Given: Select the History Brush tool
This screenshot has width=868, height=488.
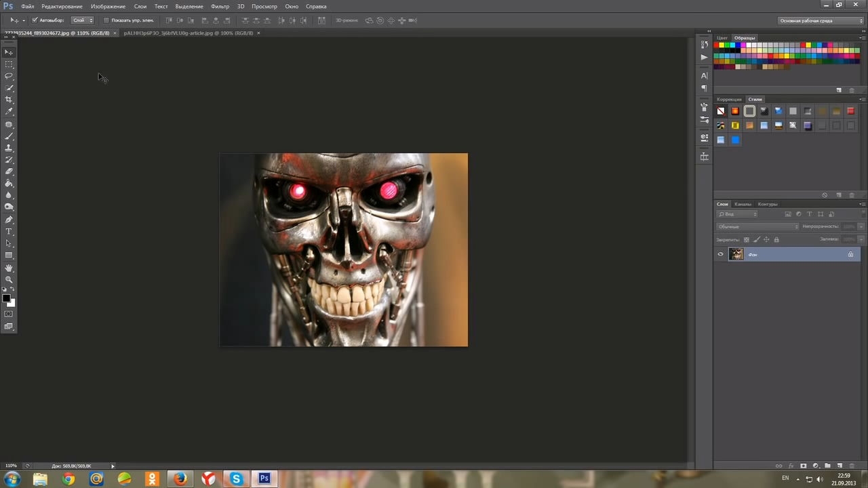Looking at the screenshot, I should point(9,160).
